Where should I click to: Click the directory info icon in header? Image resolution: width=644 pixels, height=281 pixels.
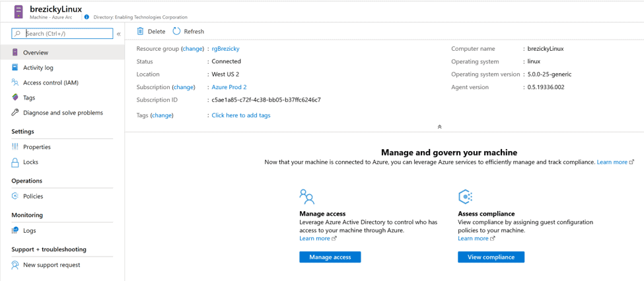(87, 17)
